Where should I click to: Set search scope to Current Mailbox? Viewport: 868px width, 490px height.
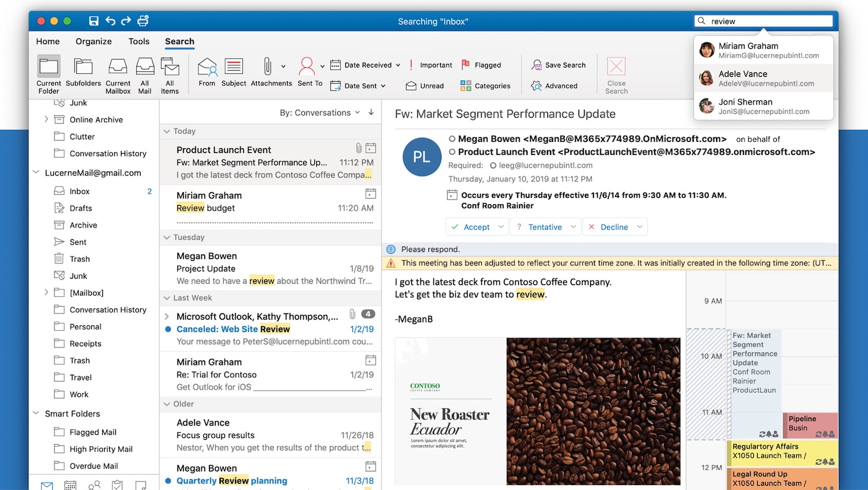pos(118,76)
